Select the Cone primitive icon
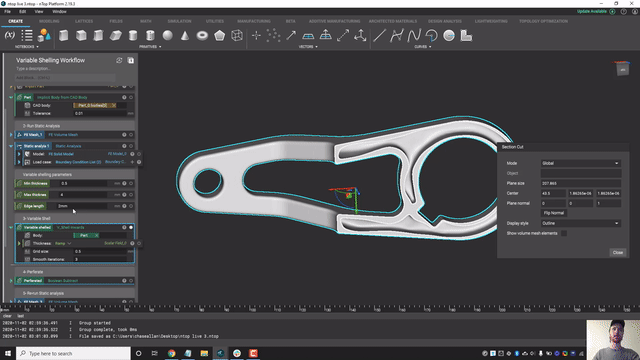Image resolution: width=640 pixels, height=360 pixels. click(185, 36)
